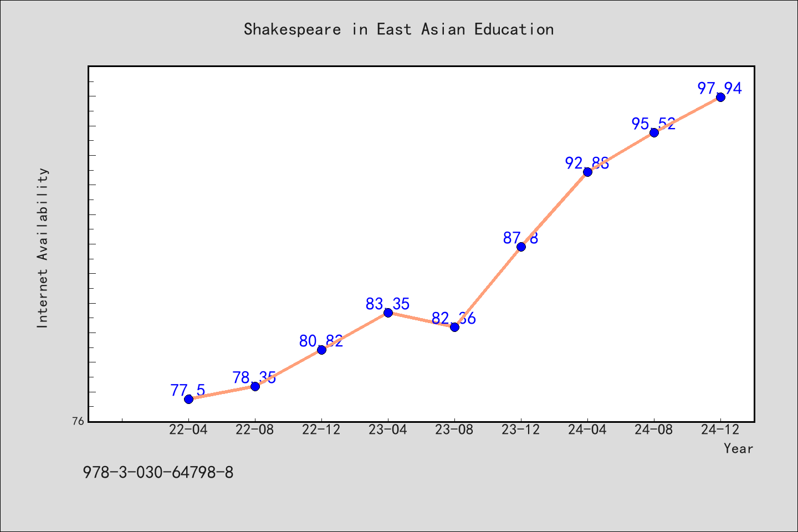
Task: Select the value label 83.35
Action: (387, 304)
